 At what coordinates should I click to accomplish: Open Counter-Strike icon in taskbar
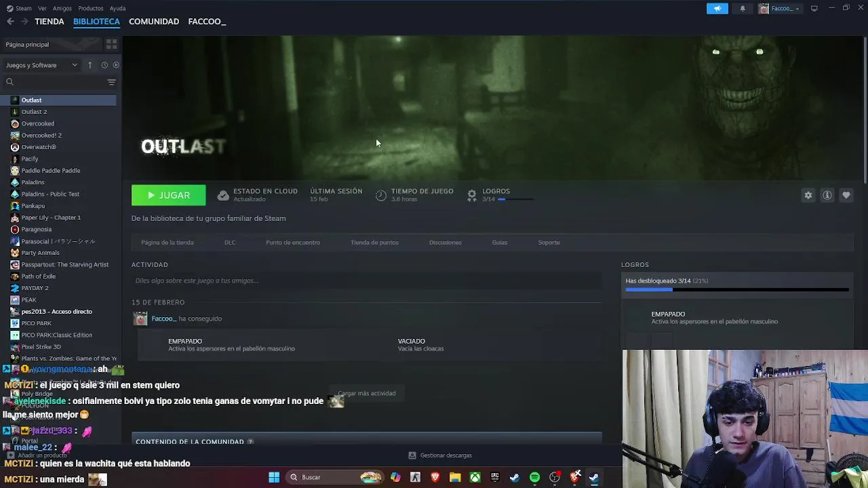point(415,477)
